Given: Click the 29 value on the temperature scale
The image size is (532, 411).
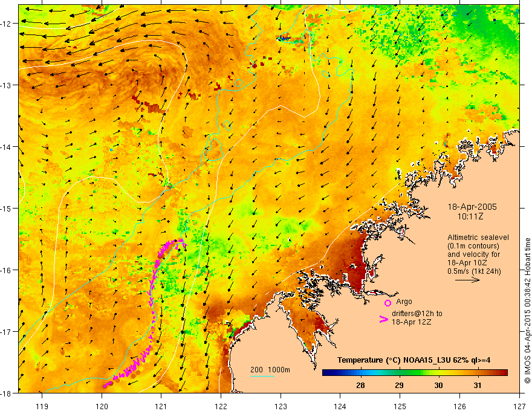Looking at the screenshot, I should click(400, 386).
